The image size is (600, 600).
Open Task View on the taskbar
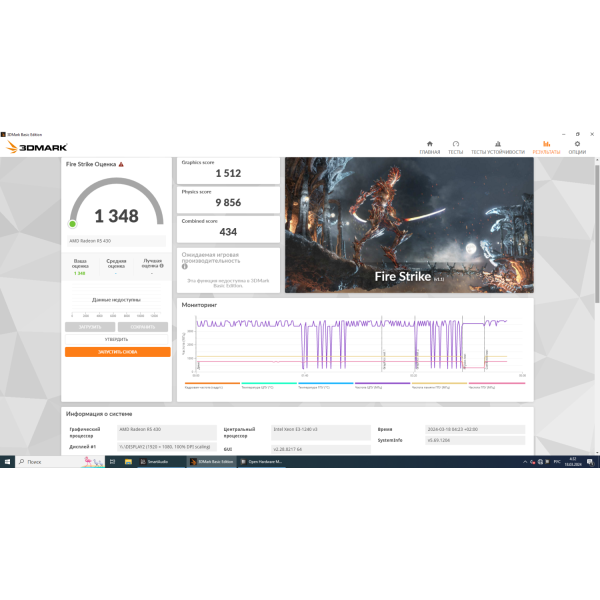pos(112,462)
